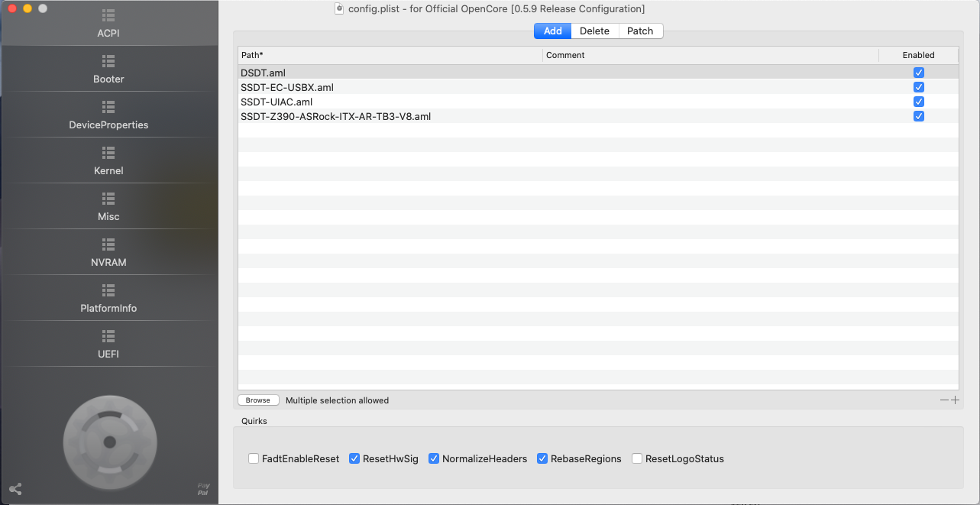Open the Kernel section in sidebar
Screen dimensions: 980x505
coord(108,161)
